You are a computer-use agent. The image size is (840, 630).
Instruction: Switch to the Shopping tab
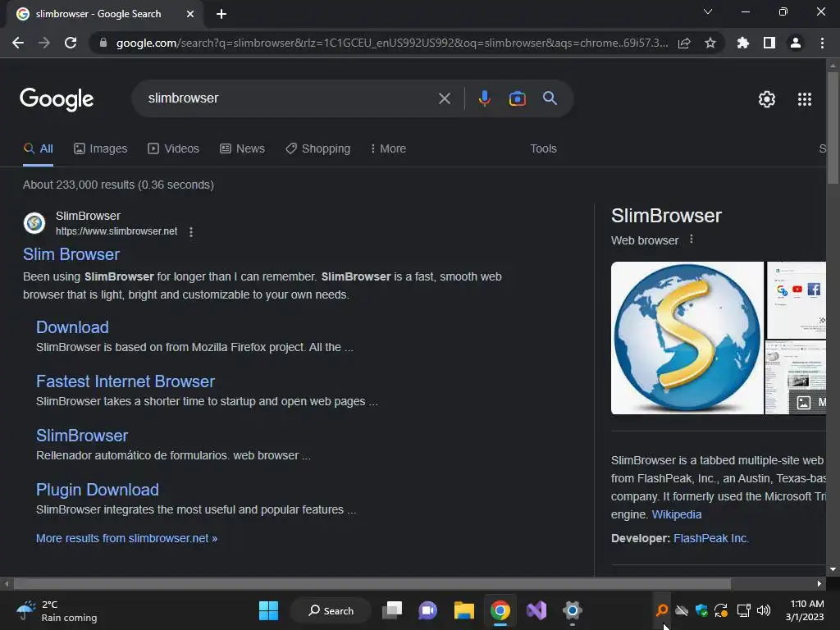(x=318, y=149)
